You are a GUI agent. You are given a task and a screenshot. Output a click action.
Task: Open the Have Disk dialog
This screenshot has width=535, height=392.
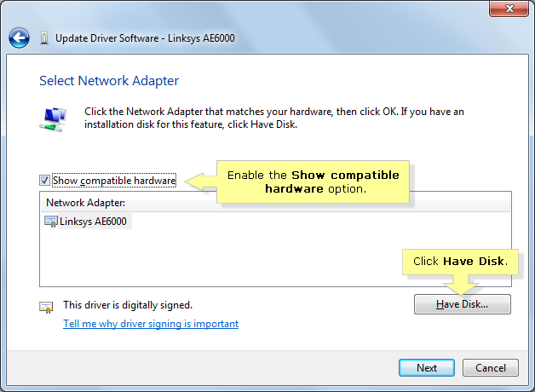tap(463, 304)
